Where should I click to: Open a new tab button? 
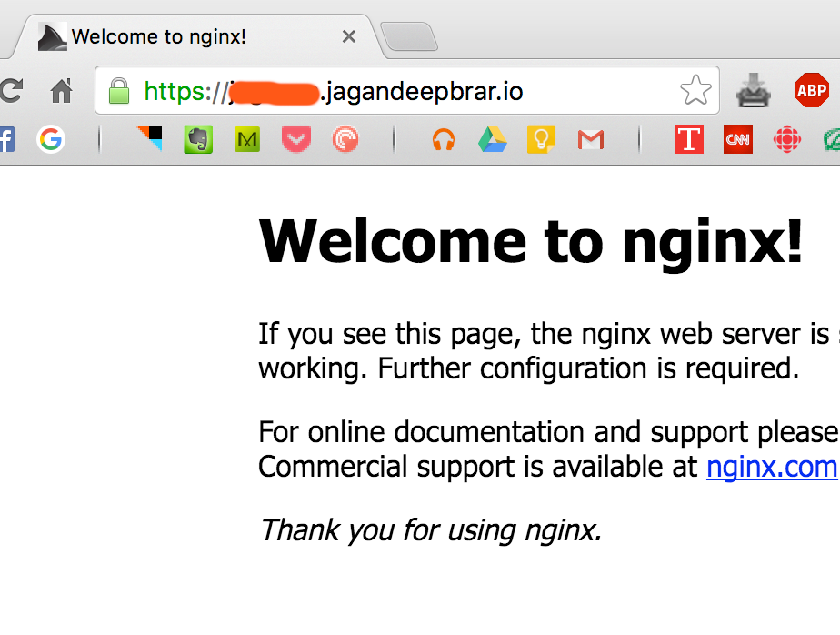pyautogui.click(x=409, y=36)
